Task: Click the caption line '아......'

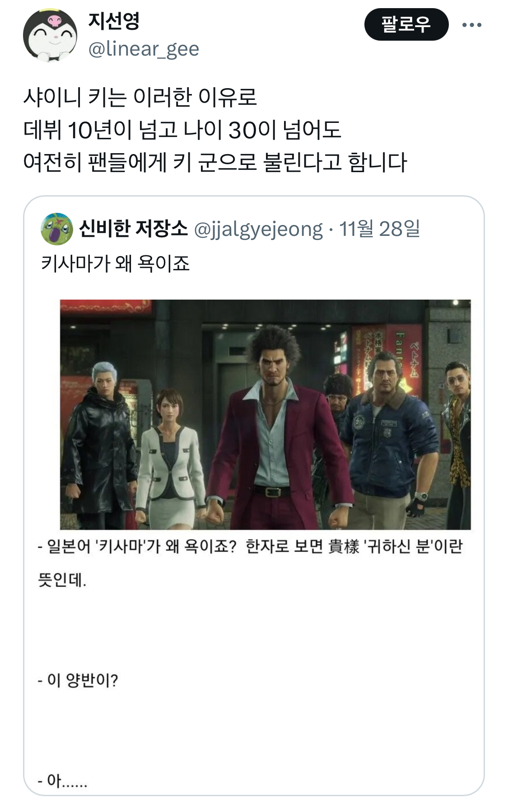Action: 62,780
